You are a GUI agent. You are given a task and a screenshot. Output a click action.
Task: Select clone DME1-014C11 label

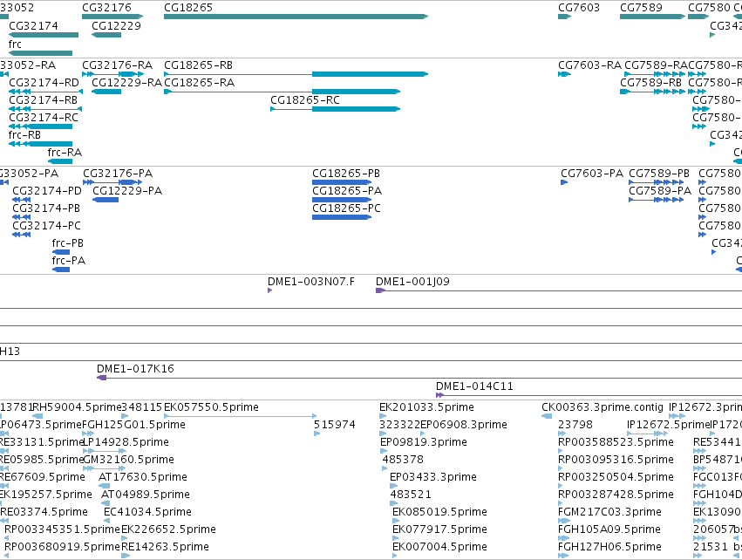(x=474, y=386)
